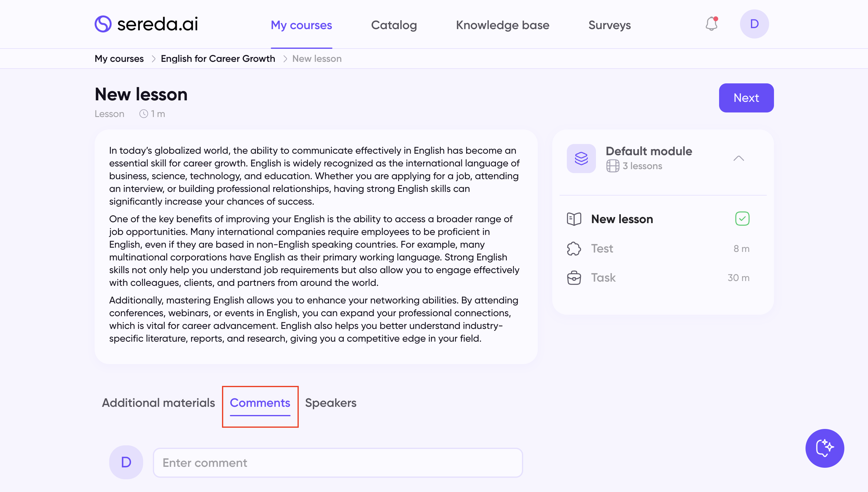The width and height of the screenshot is (868, 492).
Task: Open the Surveys navigation item
Action: (x=609, y=25)
